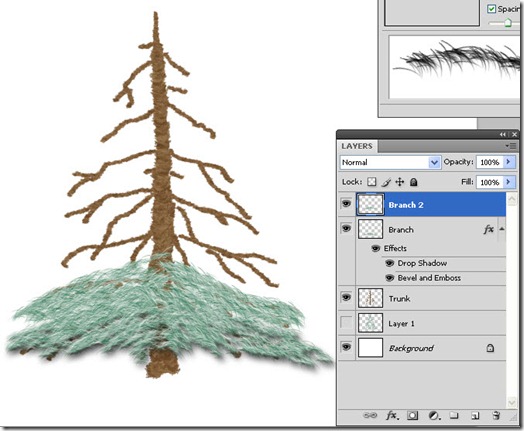Open the Opacity slider arrow
Image resolution: width=524 pixels, height=431 pixels.
pyautogui.click(x=508, y=162)
